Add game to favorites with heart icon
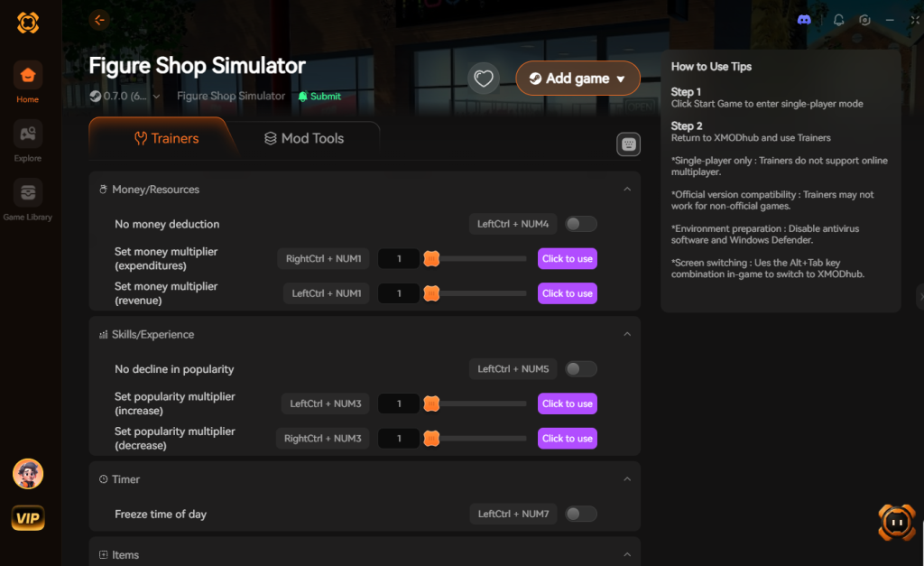 coord(484,79)
